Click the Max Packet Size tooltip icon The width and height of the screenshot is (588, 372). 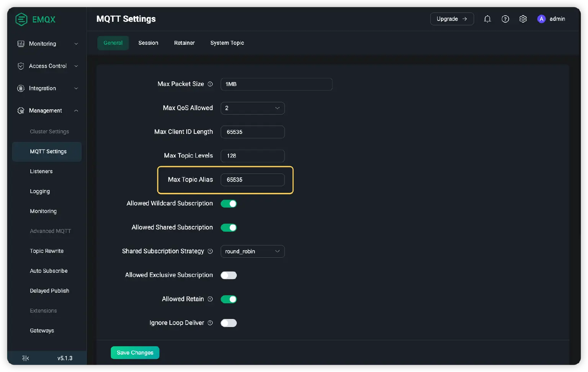click(210, 84)
